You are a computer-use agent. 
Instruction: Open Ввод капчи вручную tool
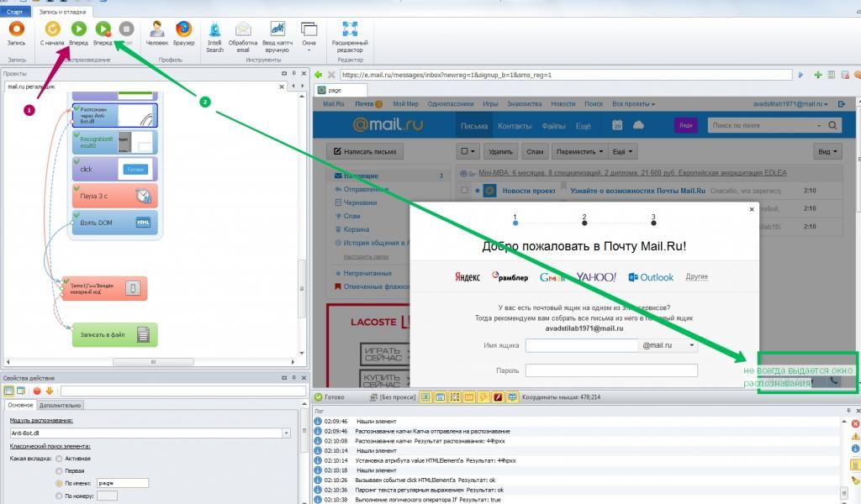[x=277, y=37]
